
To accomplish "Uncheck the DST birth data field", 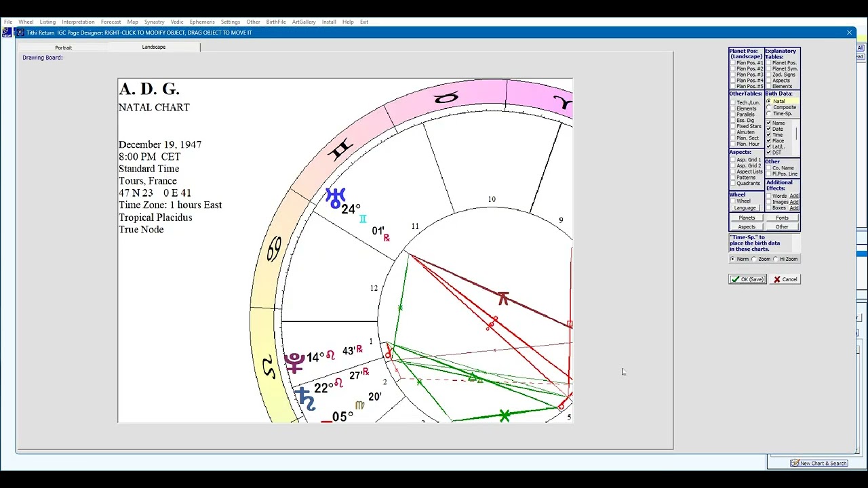I will [x=769, y=152].
